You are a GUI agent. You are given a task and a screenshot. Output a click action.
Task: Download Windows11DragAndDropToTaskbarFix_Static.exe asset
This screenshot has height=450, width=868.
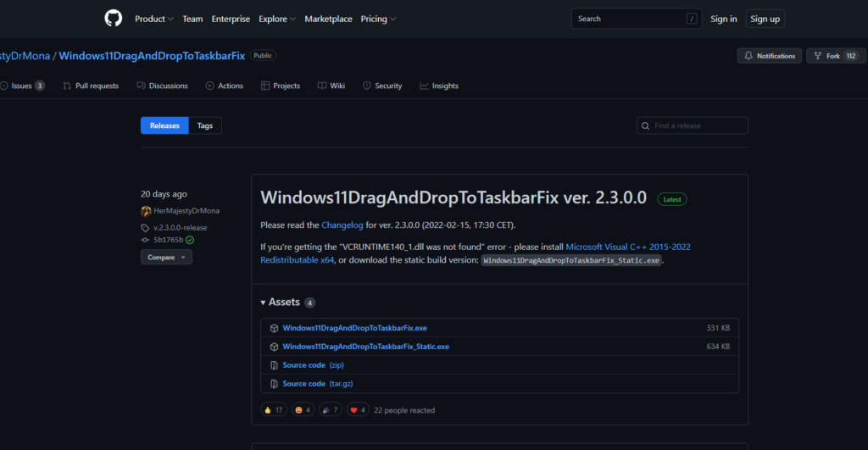pyautogui.click(x=366, y=347)
